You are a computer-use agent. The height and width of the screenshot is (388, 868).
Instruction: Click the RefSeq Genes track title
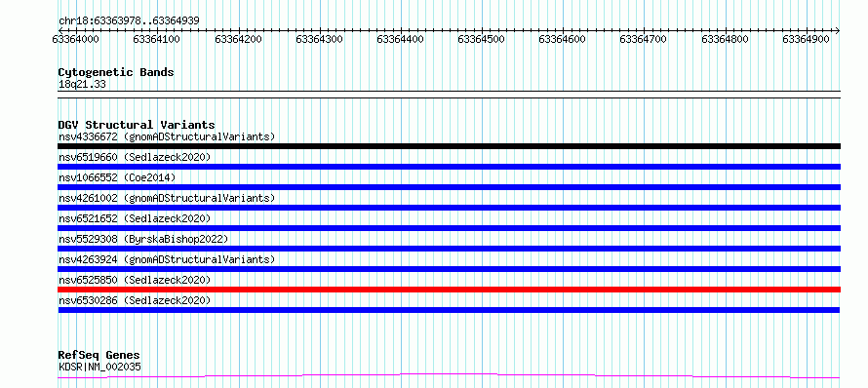click(99, 356)
